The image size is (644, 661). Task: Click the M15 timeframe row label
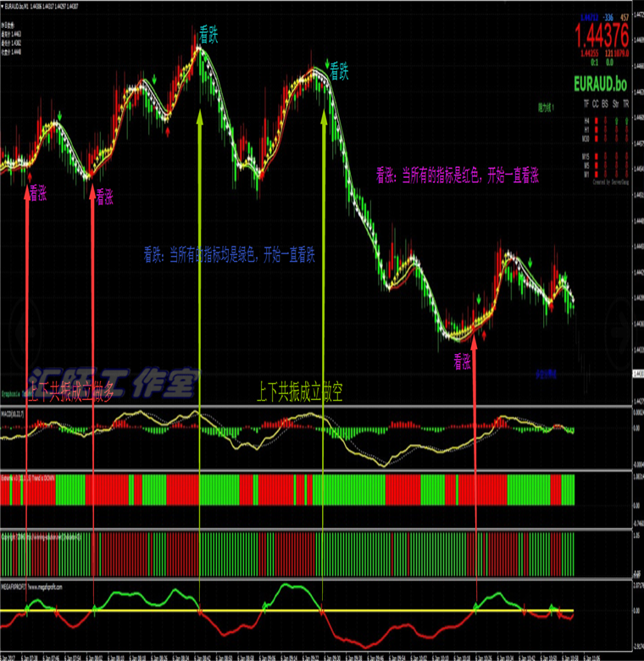(x=586, y=157)
